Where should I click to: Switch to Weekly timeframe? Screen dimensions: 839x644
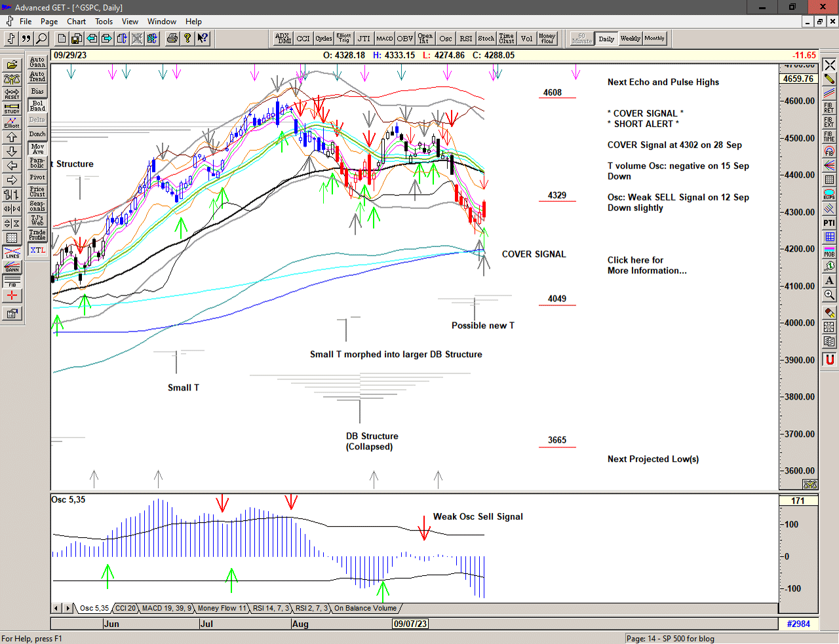630,39
